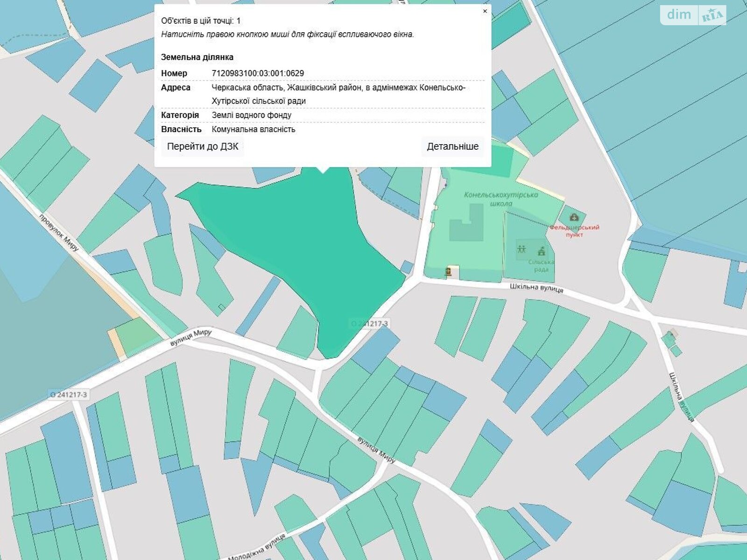Click the 'Сільська рада' map label
This screenshot has height=560, width=747.
pyautogui.click(x=541, y=266)
